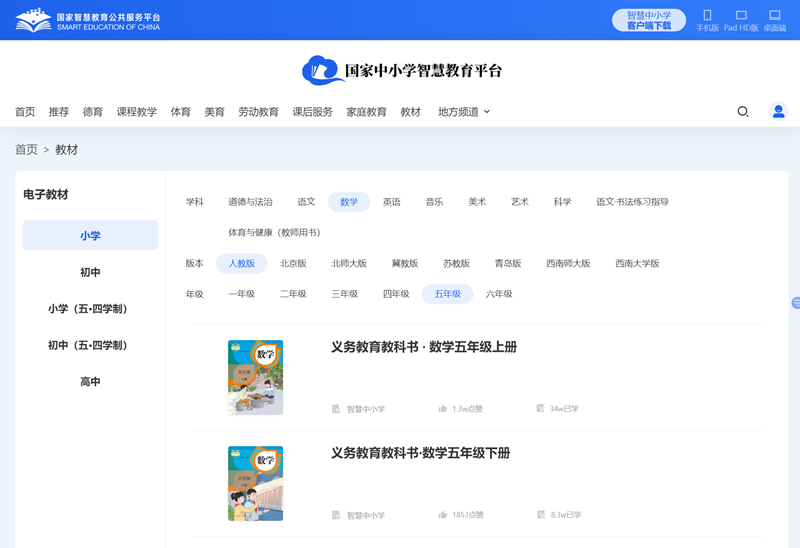Choose 四年级 grade filter

[396, 294]
